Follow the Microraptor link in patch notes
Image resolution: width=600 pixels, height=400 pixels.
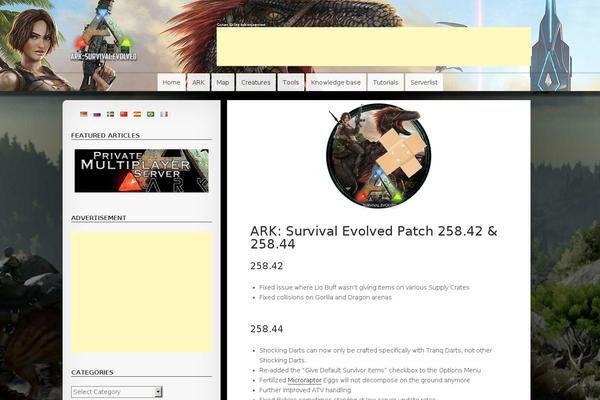[x=304, y=380]
